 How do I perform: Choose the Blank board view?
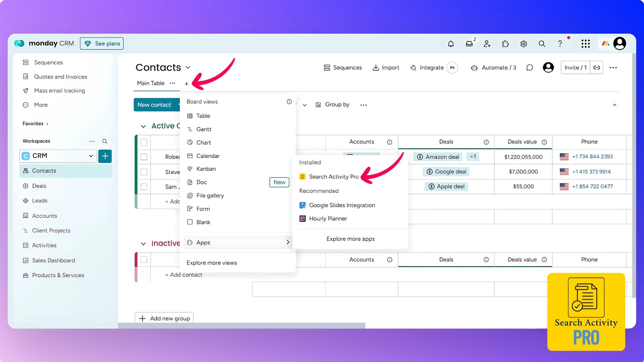tap(203, 222)
